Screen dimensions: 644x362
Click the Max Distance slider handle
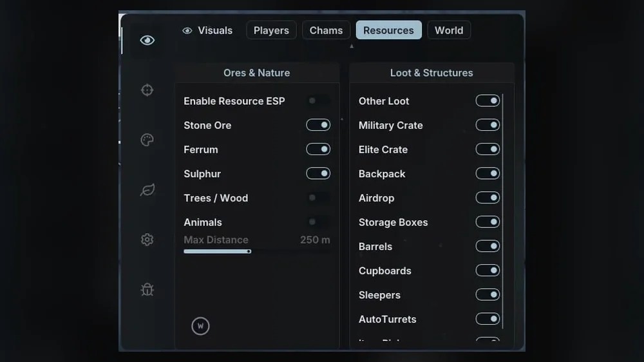coord(249,251)
